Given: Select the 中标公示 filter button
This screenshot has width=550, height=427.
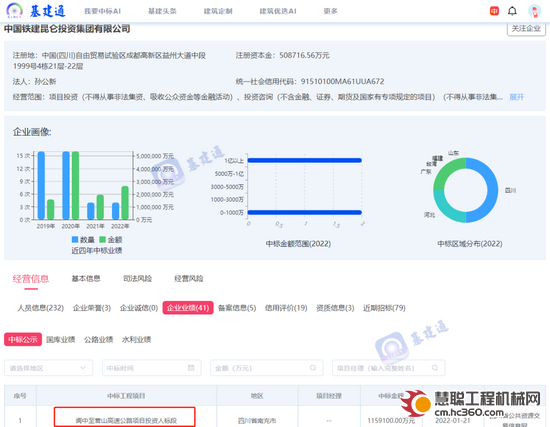Looking at the screenshot, I should 23,339.
